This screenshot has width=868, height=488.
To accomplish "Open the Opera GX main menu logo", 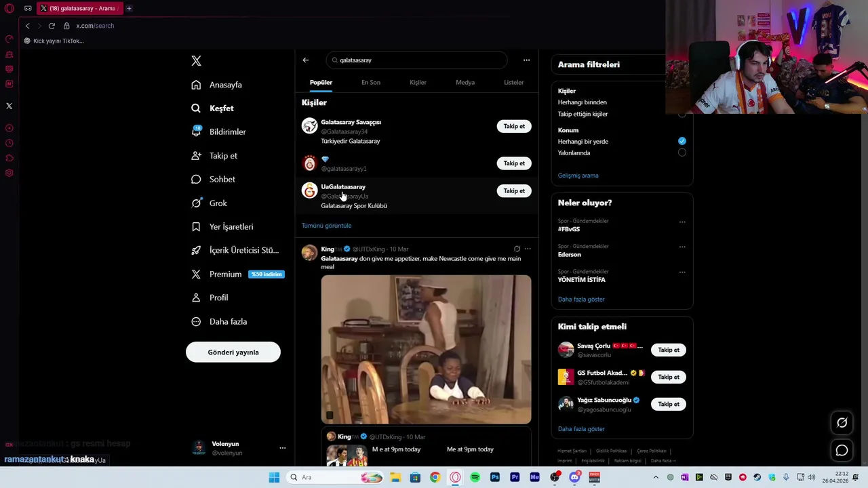I will click(9, 9).
